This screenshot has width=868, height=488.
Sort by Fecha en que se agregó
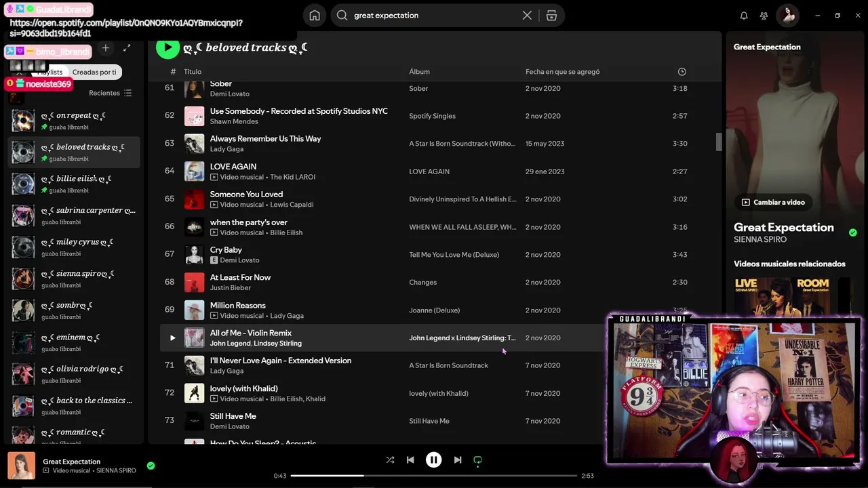click(x=562, y=72)
